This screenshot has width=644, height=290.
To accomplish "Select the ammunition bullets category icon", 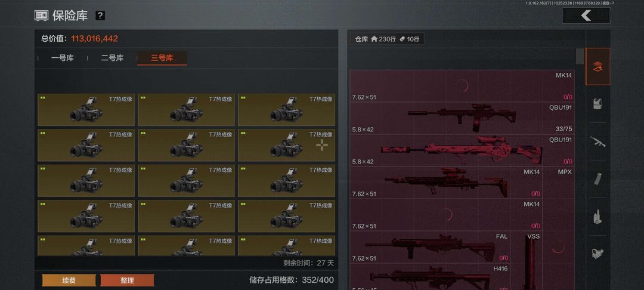I will click(597, 217).
